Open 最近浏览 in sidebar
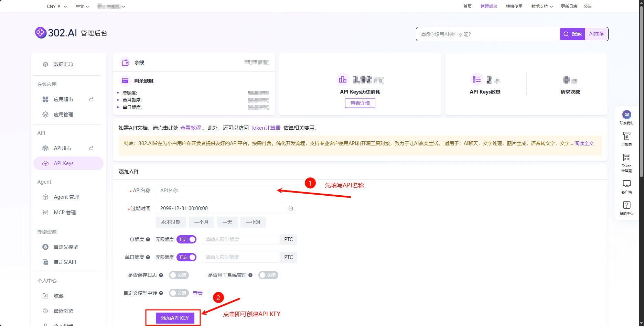 point(63,311)
